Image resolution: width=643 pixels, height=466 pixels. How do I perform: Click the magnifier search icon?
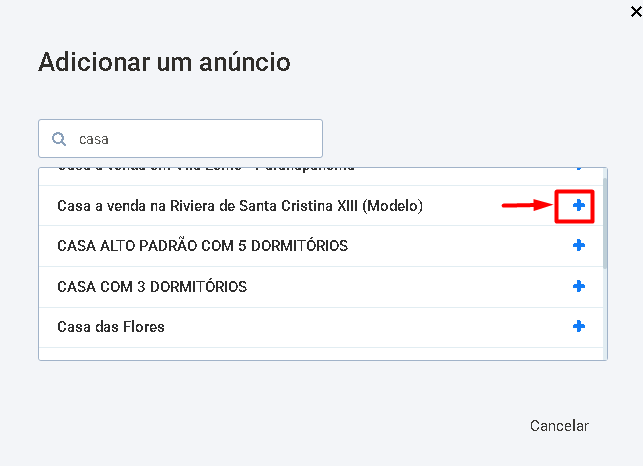pyautogui.click(x=59, y=139)
